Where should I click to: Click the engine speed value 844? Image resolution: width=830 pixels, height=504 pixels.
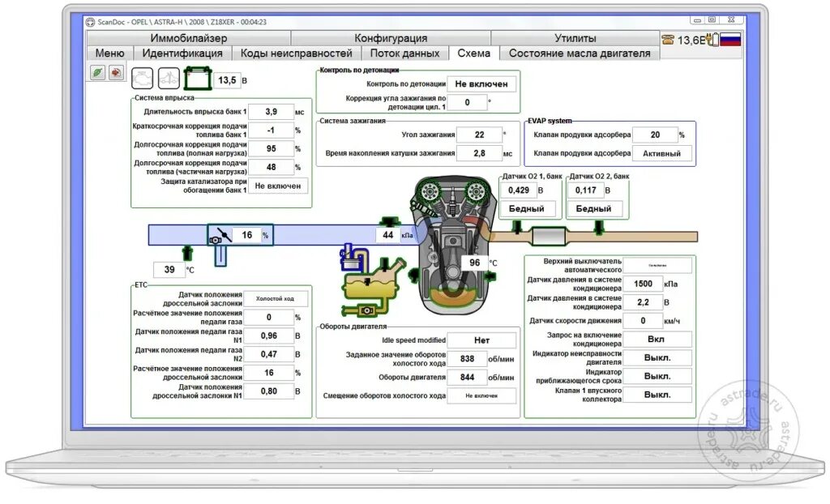[467, 378]
